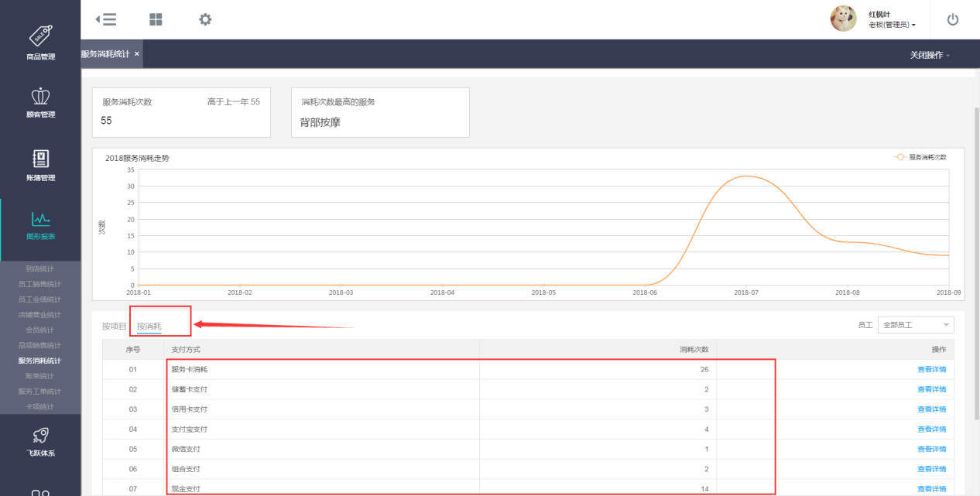Click the count value 14 in table
980x496 pixels.
pos(704,489)
